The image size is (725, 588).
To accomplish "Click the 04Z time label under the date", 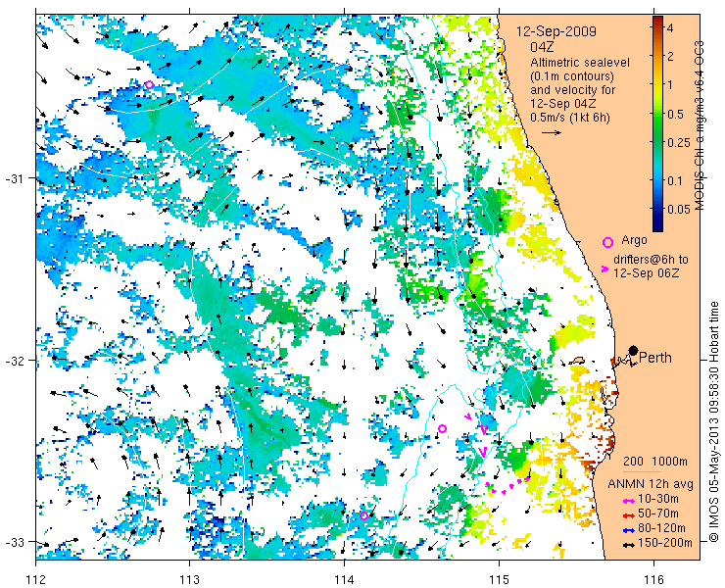I will click(x=542, y=47).
